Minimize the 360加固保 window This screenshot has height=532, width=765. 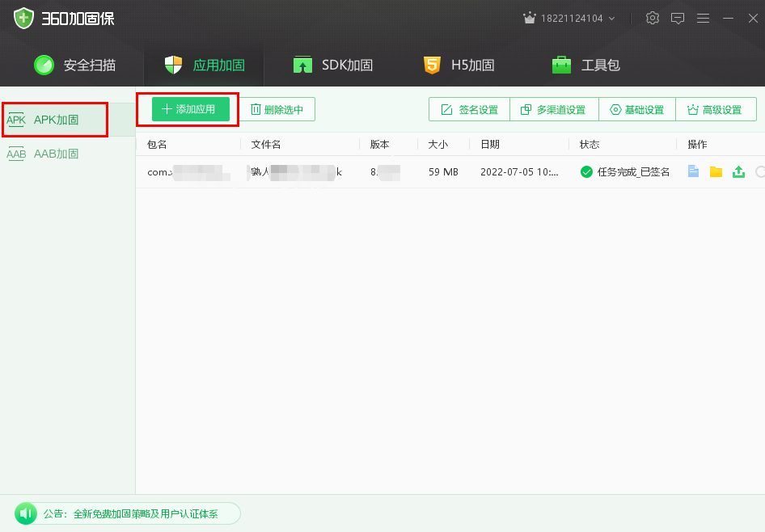click(729, 19)
